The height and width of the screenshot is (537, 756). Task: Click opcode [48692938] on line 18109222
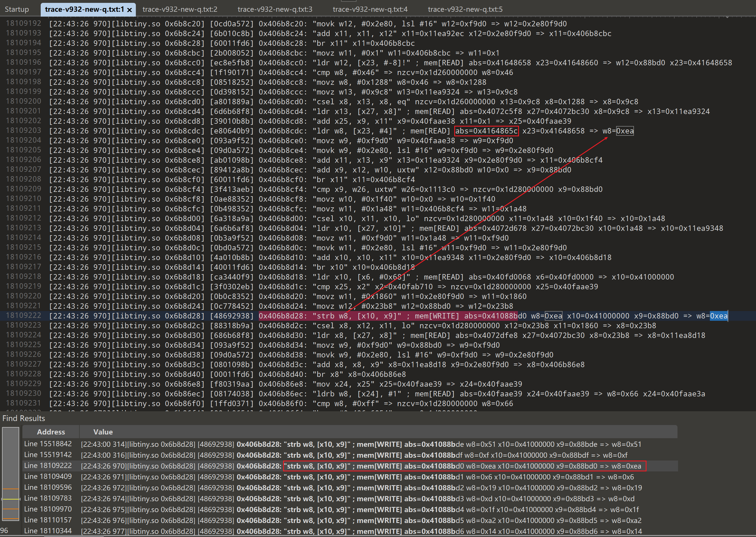[x=232, y=316]
